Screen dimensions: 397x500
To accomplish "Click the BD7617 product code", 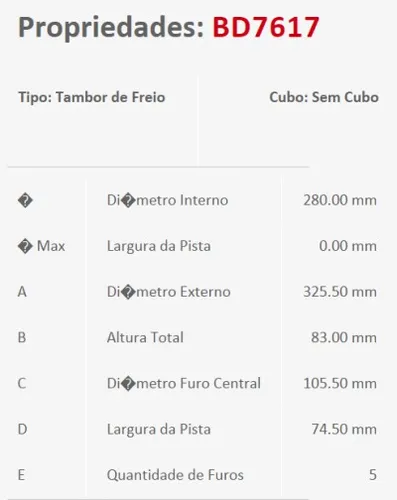I will tap(266, 27).
